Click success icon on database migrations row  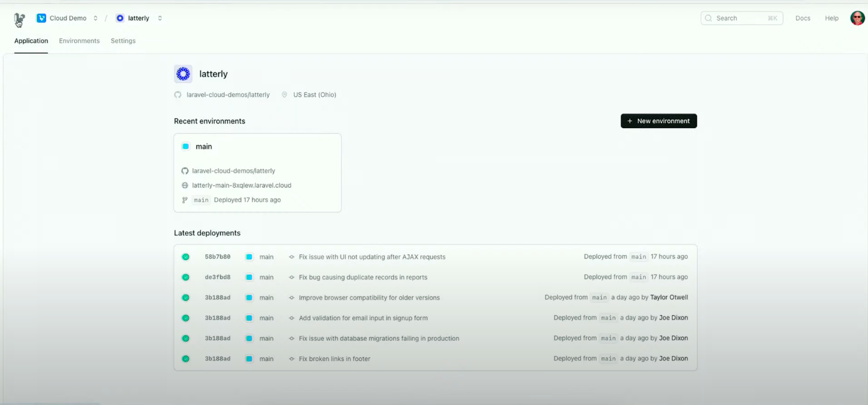tap(185, 338)
